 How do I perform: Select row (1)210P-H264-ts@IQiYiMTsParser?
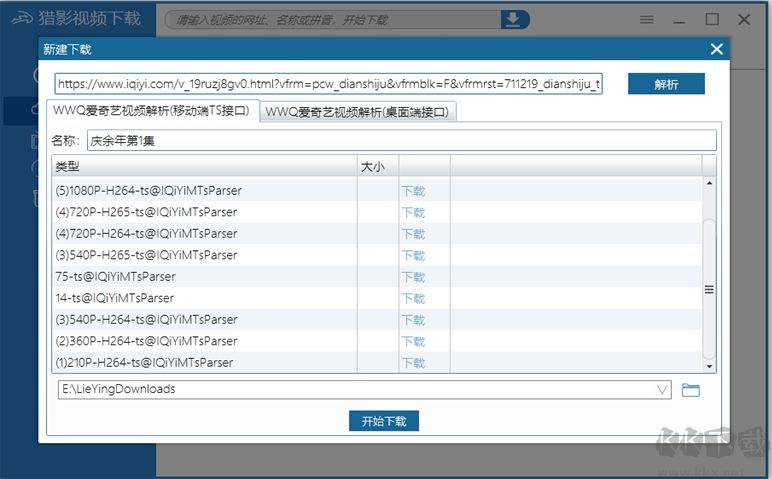pyautogui.click(x=377, y=362)
